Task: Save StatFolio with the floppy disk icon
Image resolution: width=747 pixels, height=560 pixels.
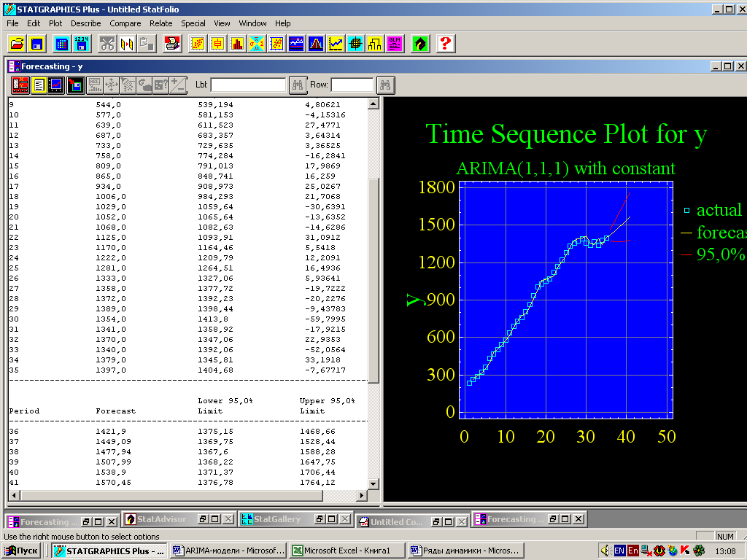Action: tap(36, 44)
